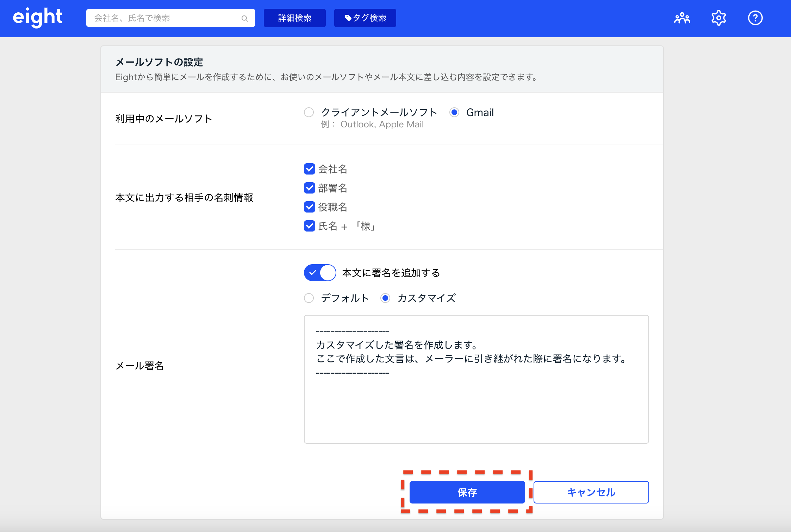Click the search magnifier icon
Viewport: 791px width, 532px height.
[244, 18]
